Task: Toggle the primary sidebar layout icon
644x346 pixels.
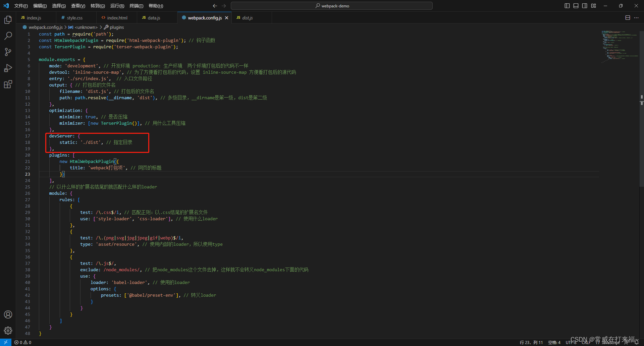Action: [x=567, y=6]
